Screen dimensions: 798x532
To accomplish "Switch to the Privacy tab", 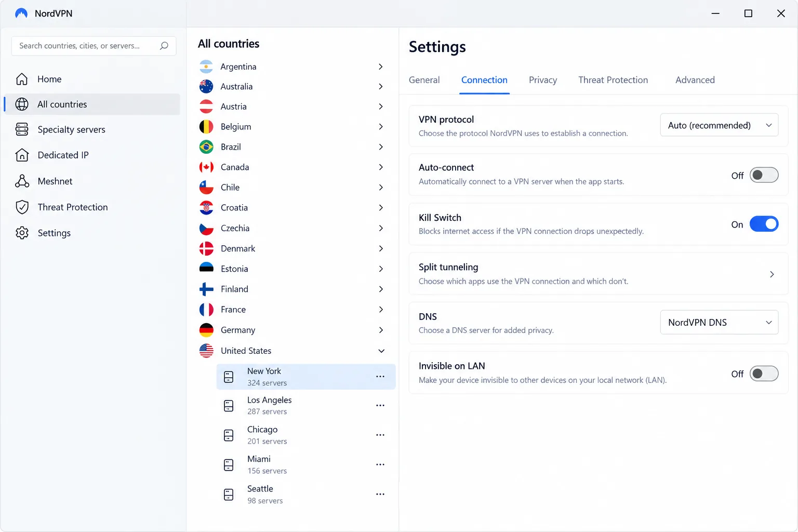I will click(x=543, y=80).
